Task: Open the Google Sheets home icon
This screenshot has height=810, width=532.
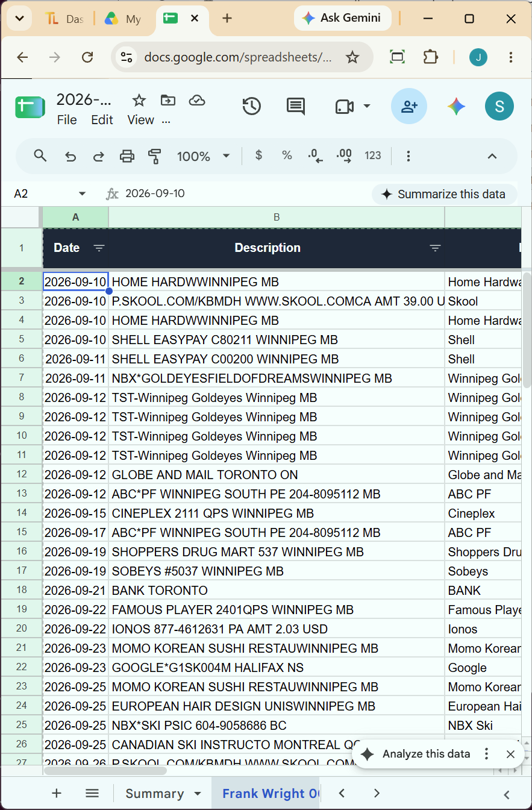Action: pyautogui.click(x=30, y=108)
